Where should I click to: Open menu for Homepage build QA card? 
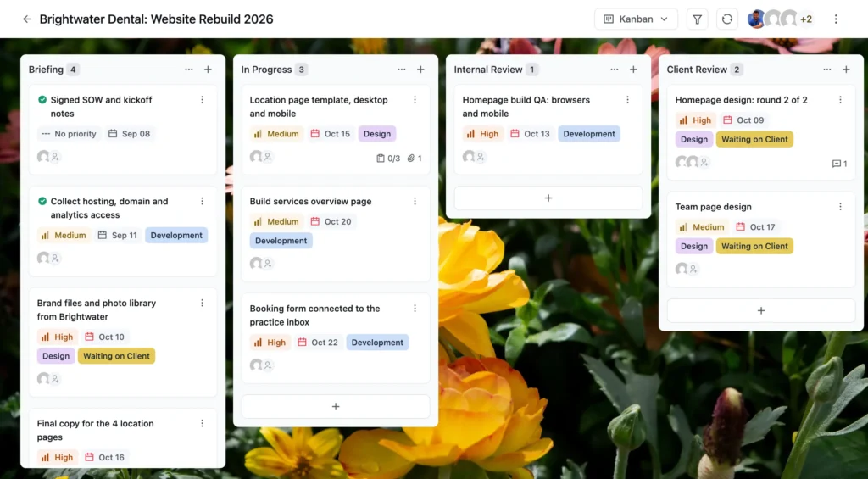[627, 100]
